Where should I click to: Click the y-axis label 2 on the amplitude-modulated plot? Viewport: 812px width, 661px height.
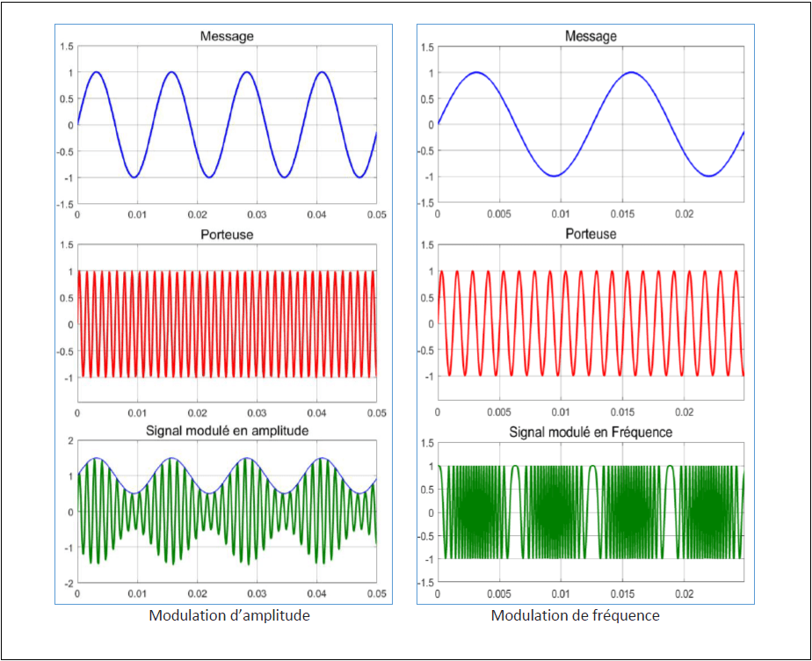tap(70, 440)
